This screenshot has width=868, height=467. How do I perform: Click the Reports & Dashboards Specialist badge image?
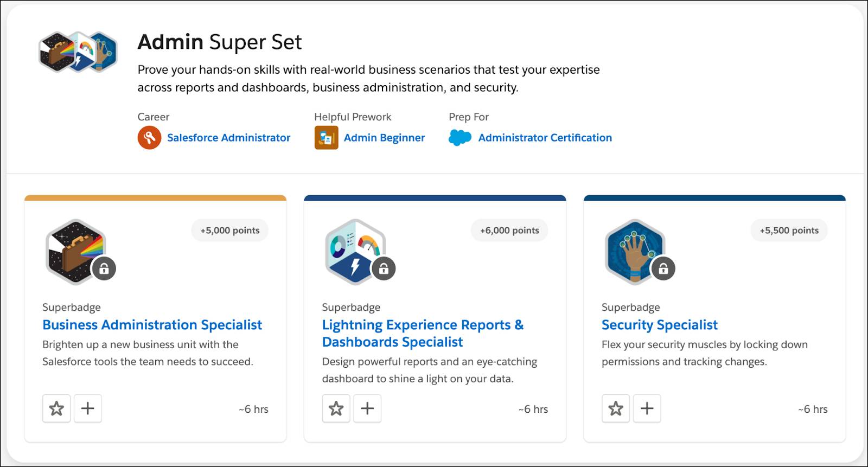355,252
